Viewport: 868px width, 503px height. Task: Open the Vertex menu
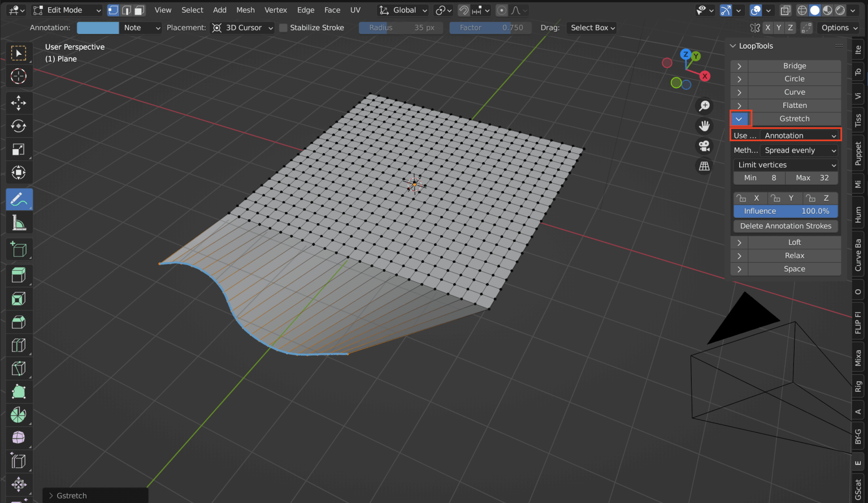pos(276,10)
